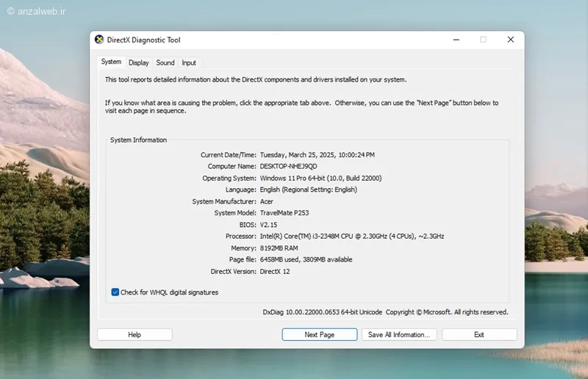Click the Page file label
The height and width of the screenshot is (379, 588).
click(243, 259)
